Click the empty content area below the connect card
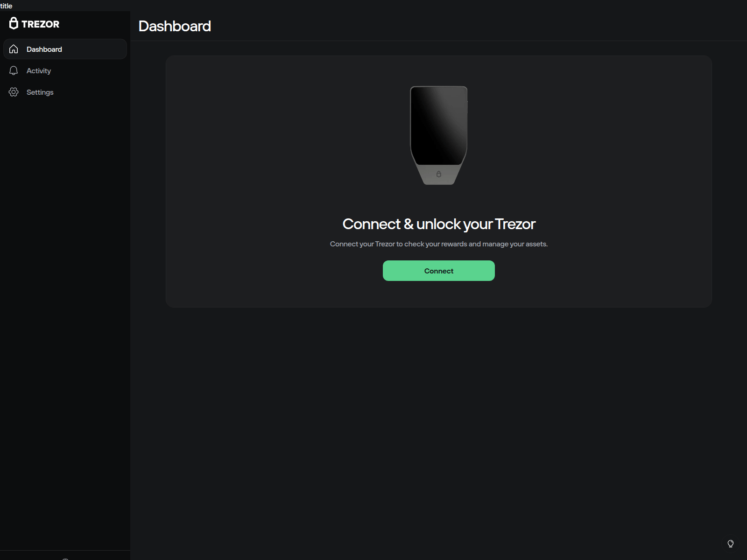The image size is (747, 560). coord(438,420)
